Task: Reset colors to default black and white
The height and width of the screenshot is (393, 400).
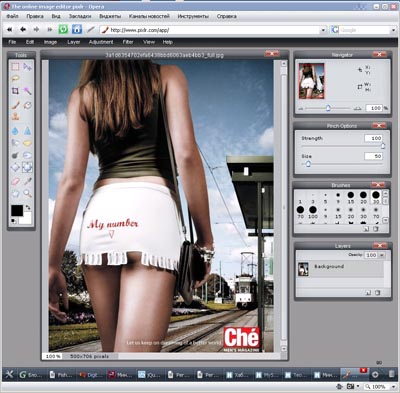Action: click(x=14, y=220)
